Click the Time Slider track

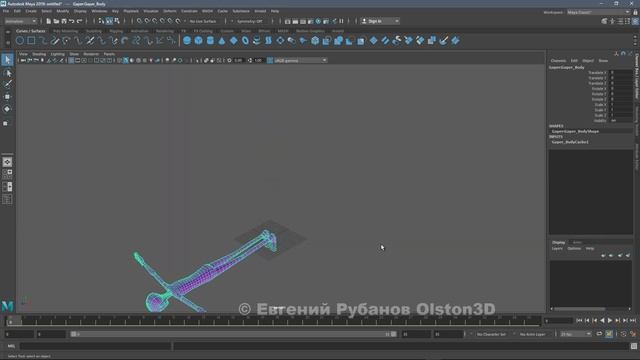pos(273,321)
